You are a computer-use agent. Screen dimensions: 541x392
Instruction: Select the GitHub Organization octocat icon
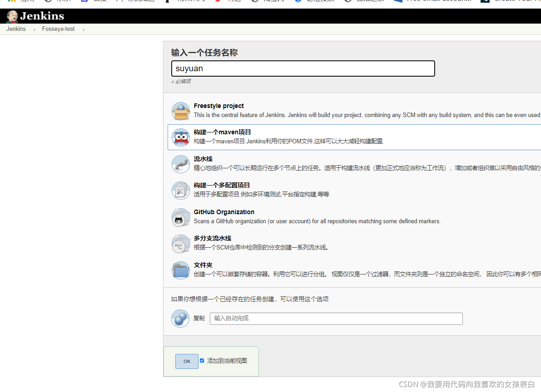[181, 217]
